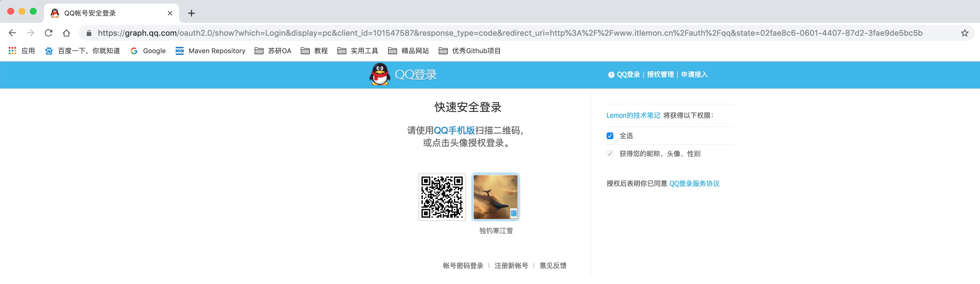Open the 注册新帐号 link

point(511,266)
